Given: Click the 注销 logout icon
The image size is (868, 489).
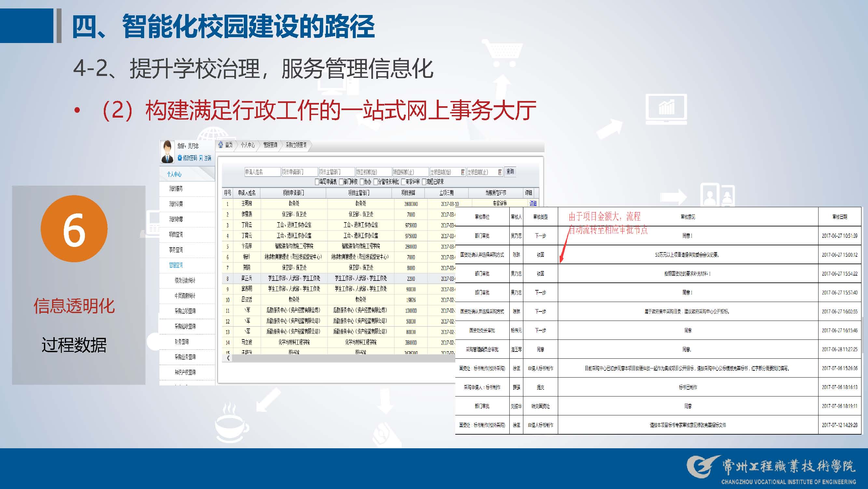Looking at the screenshot, I should pos(201,158).
